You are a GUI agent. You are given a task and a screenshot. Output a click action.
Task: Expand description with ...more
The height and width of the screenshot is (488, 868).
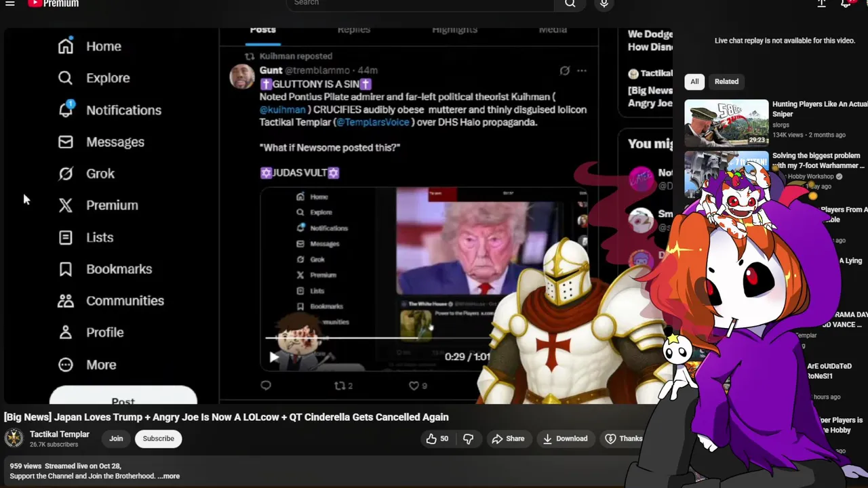click(169, 476)
